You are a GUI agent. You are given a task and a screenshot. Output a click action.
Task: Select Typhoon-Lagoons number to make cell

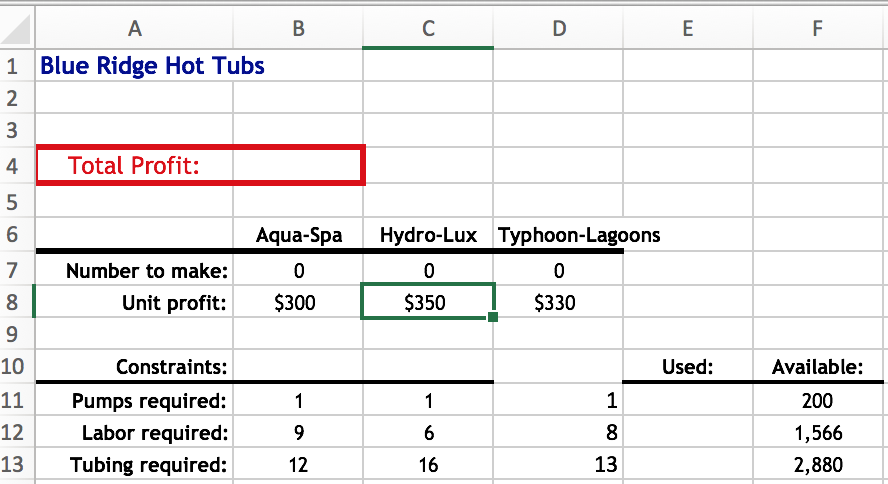558,270
